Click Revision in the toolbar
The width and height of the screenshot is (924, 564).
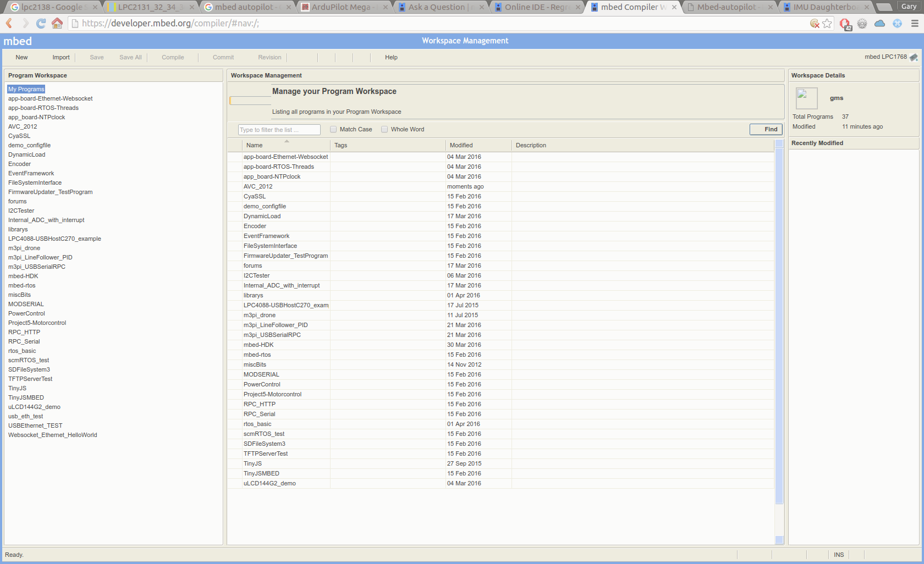[x=269, y=57]
